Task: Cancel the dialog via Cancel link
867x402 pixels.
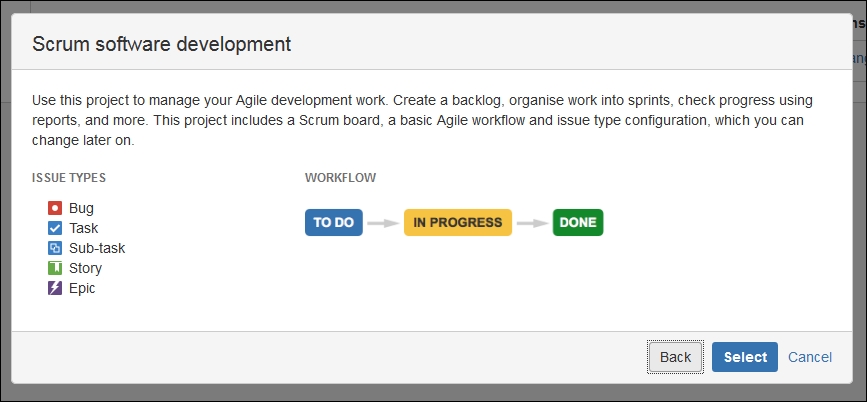Action: 809,357
